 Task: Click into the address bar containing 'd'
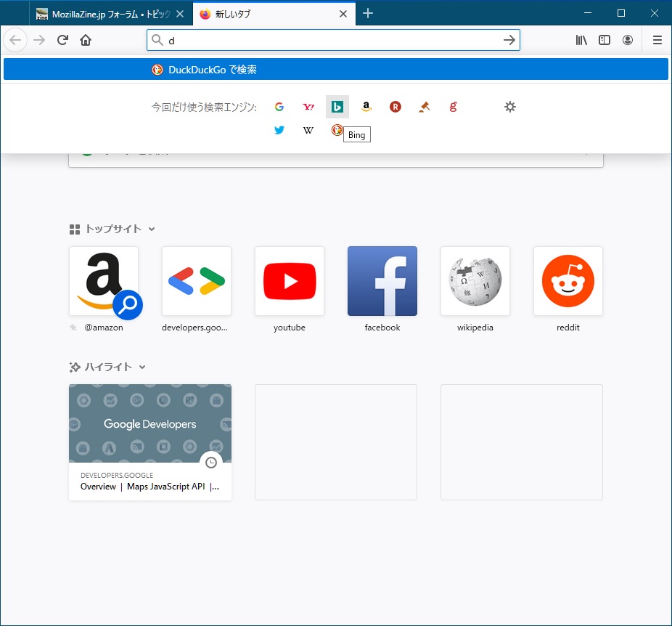(x=333, y=40)
